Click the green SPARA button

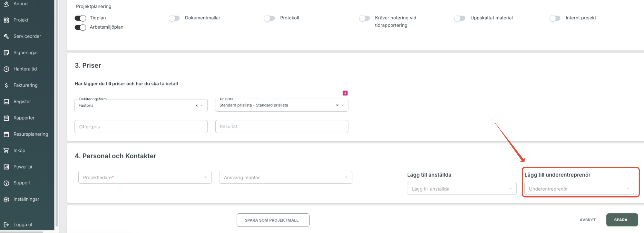tap(622, 220)
